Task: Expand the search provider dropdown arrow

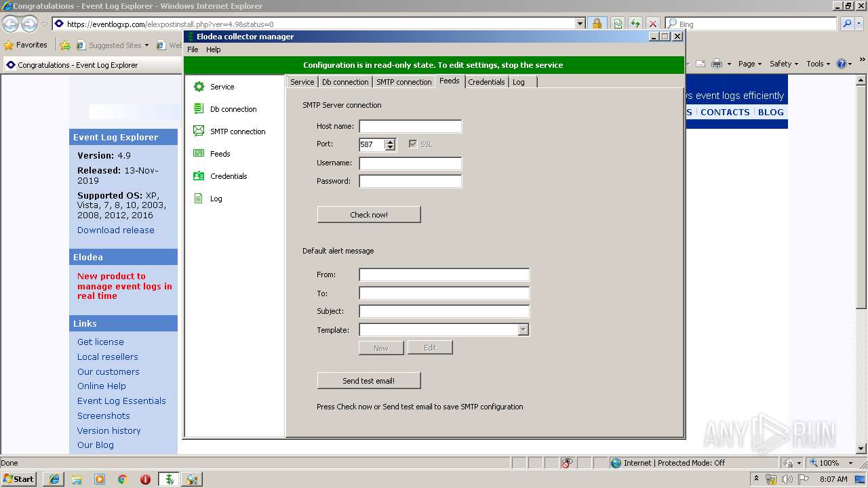Action: tap(861, 24)
